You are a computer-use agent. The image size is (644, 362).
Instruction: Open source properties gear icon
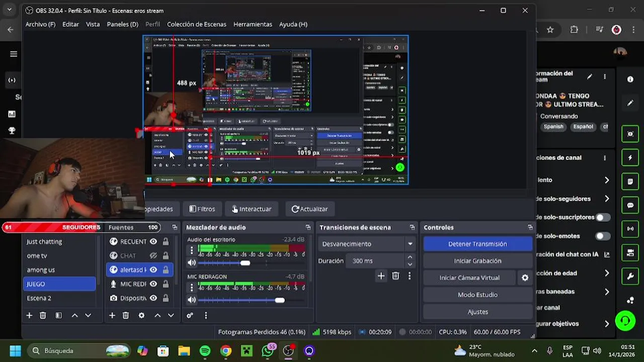pyautogui.click(x=141, y=315)
